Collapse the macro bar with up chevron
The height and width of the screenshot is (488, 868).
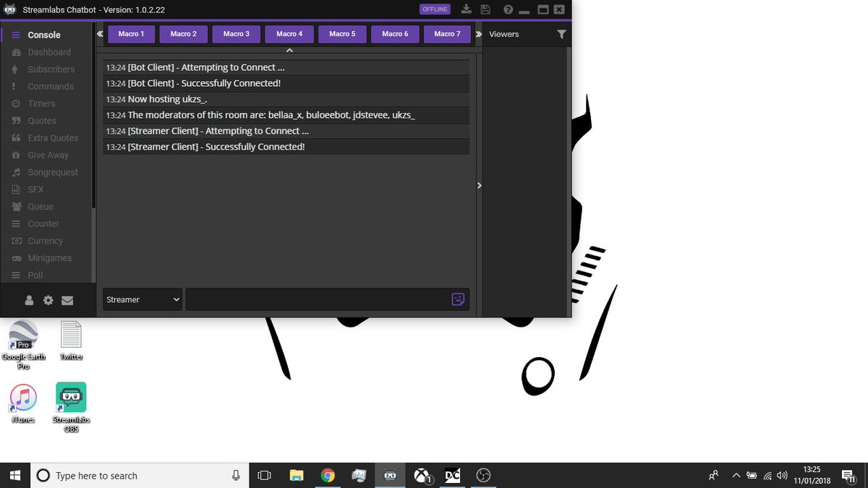(x=289, y=51)
